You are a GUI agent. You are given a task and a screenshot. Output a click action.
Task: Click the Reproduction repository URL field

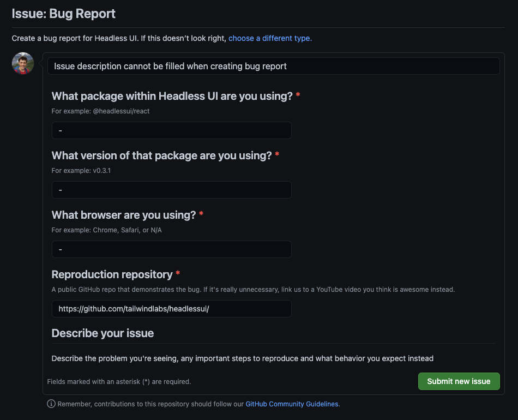point(171,308)
